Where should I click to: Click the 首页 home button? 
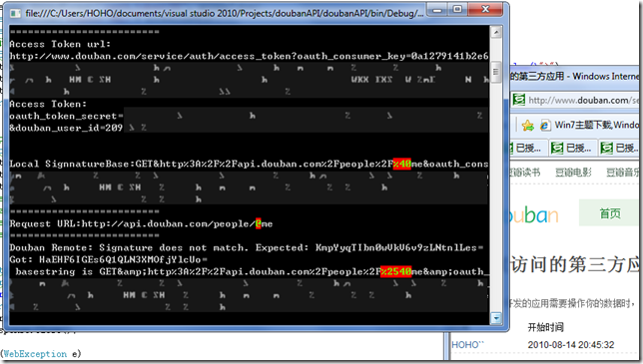tap(609, 213)
